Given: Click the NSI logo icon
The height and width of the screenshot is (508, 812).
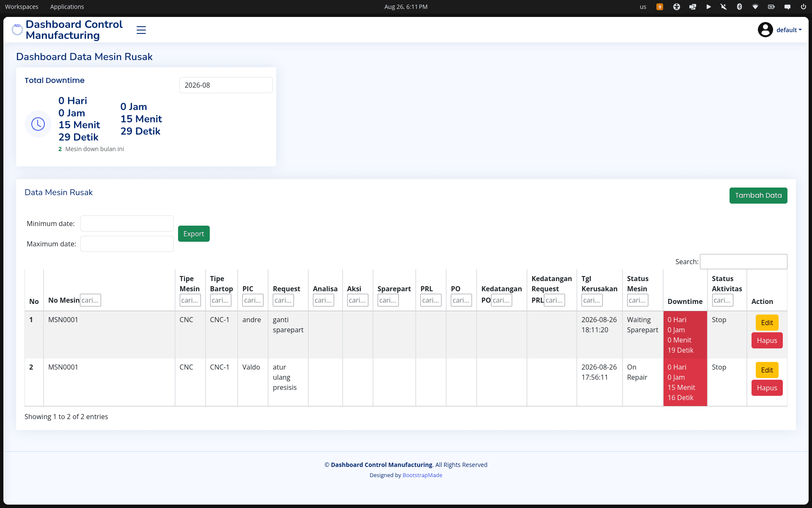Looking at the screenshot, I should (x=17, y=30).
